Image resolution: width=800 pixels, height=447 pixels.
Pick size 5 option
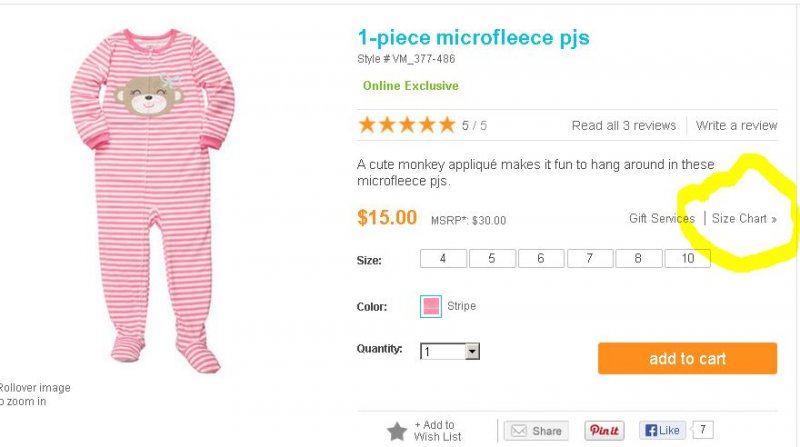point(492,259)
